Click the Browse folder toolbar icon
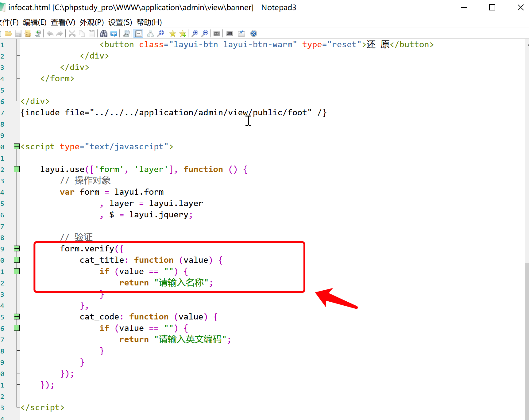 point(28,33)
